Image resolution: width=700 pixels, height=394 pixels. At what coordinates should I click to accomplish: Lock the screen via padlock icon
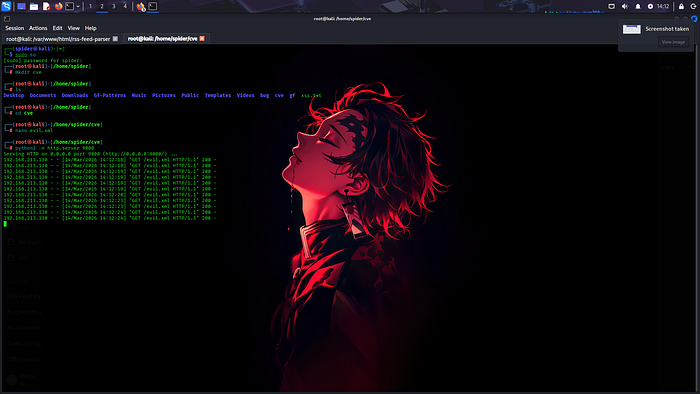point(681,6)
